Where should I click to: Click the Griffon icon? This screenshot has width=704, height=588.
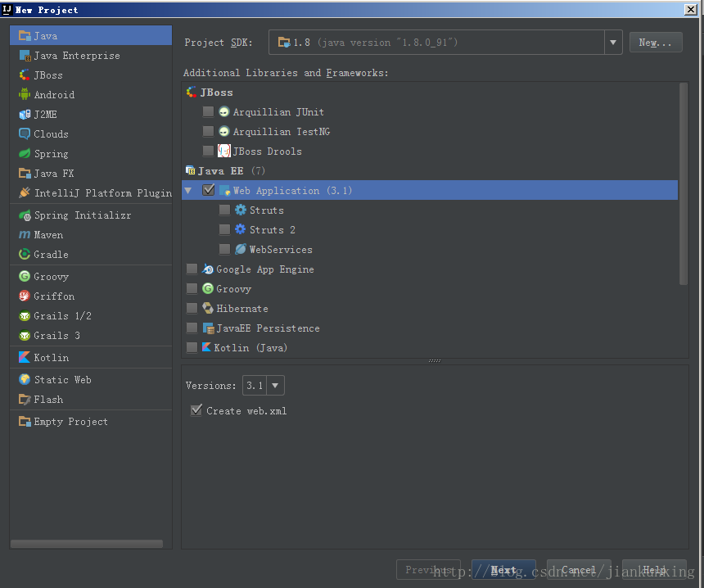click(x=25, y=296)
